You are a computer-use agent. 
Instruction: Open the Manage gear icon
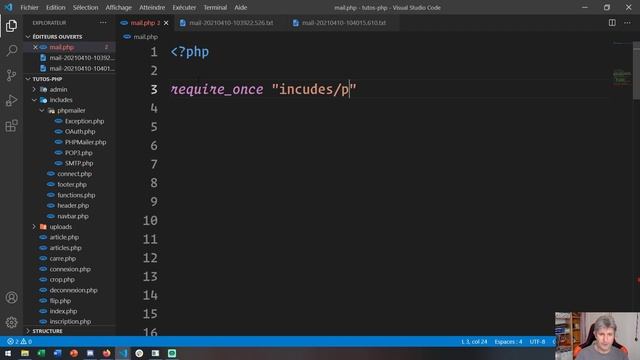coord(11,322)
